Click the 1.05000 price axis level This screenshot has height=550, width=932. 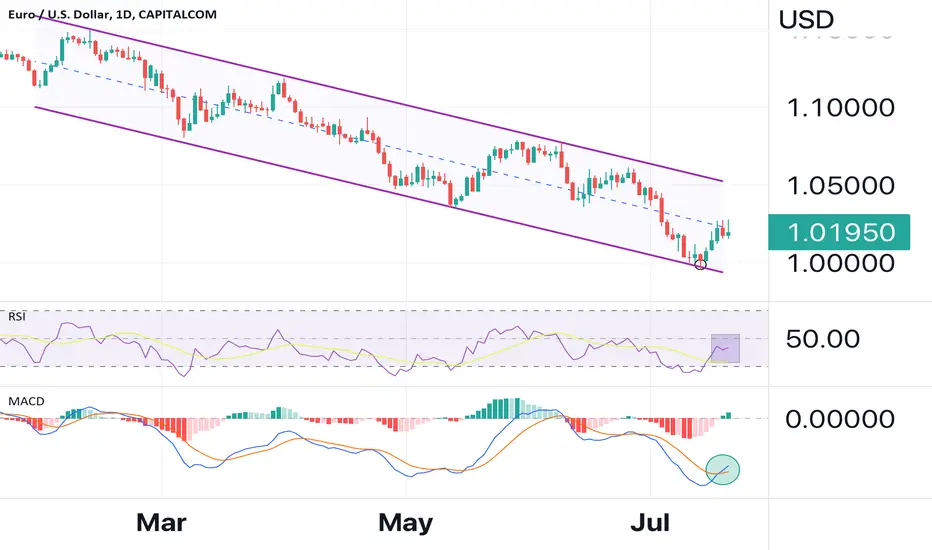840,186
